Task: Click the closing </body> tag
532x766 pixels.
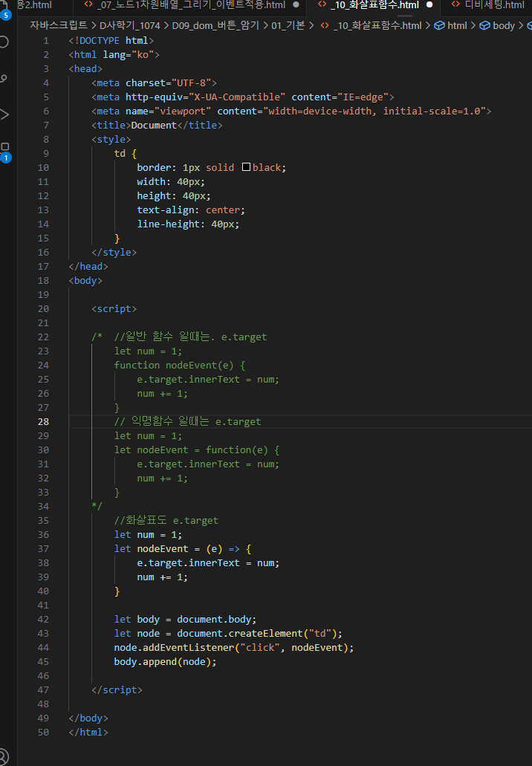Action: 88,718
